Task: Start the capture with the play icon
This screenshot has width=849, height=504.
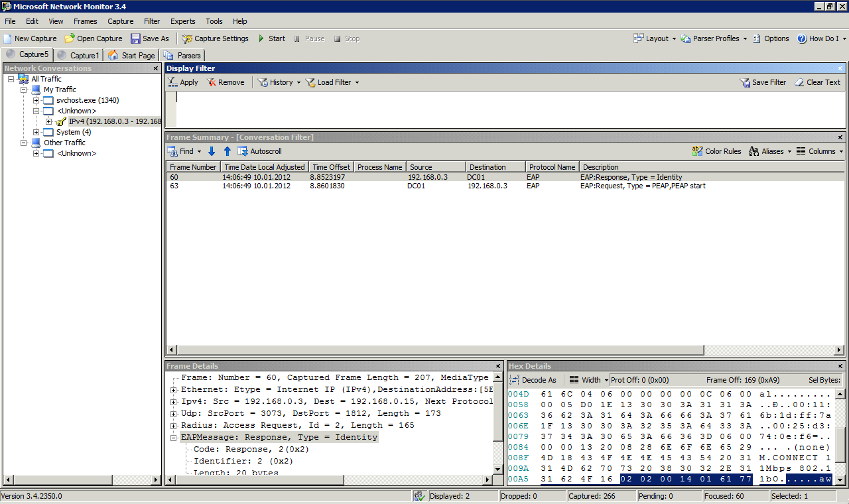Action: pyautogui.click(x=262, y=38)
